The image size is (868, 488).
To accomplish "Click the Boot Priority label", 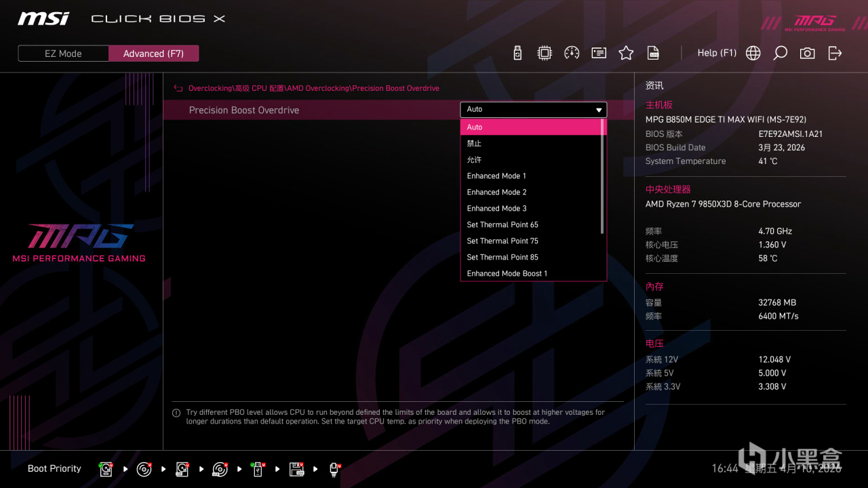I will 54,468.
